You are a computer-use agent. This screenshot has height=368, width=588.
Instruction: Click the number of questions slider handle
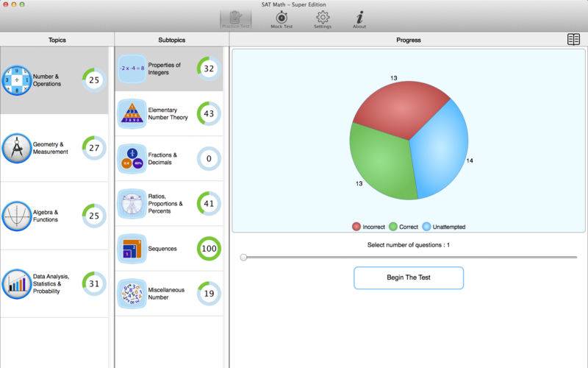coord(243,257)
